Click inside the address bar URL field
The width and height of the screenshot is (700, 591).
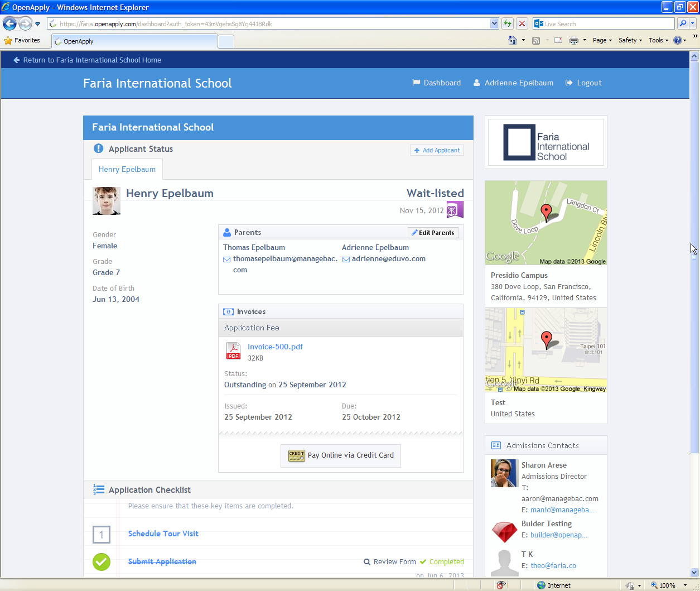[269, 24]
